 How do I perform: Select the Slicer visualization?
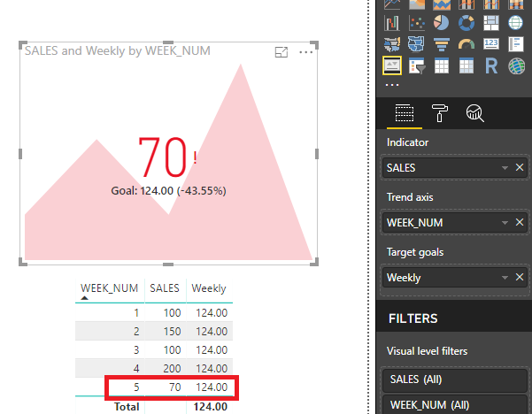click(417, 65)
